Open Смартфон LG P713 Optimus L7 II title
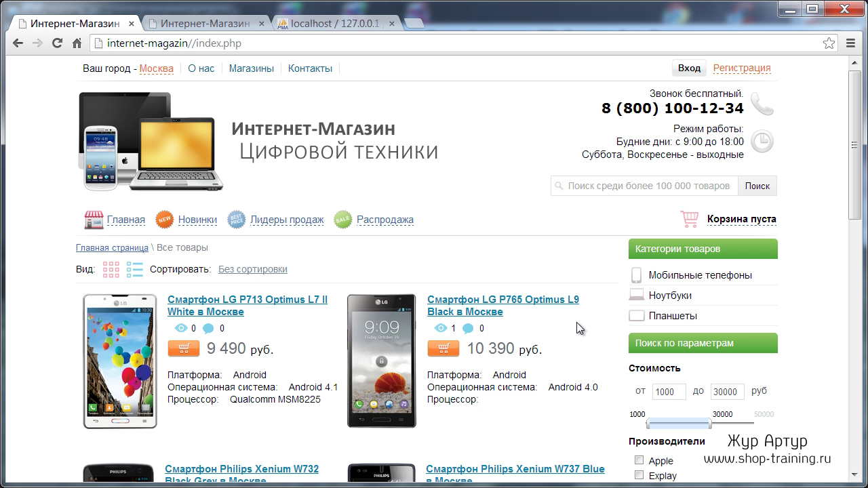The height and width of the screenshot is (488, 868). pyautogui.click(x=248, y=306)
